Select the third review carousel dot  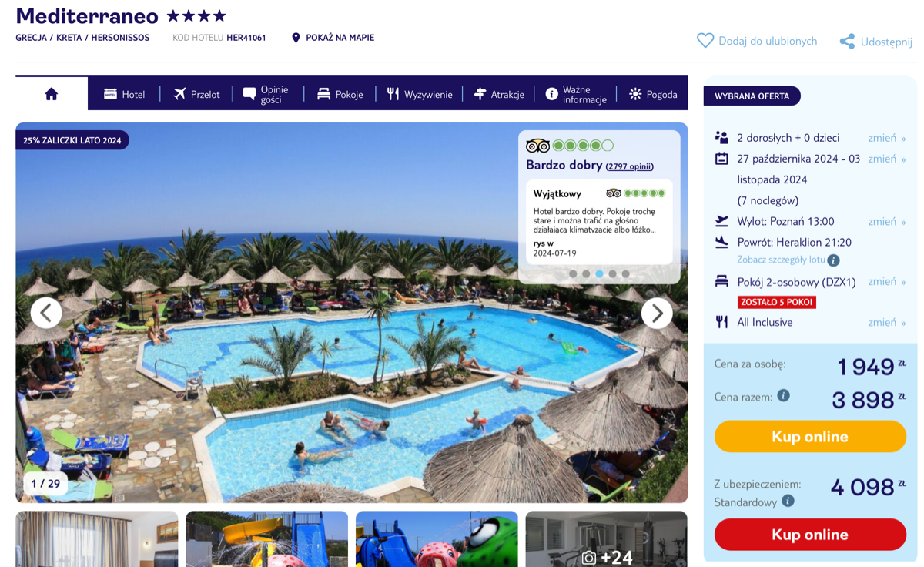pyautogui.click(x=599, y=273)
